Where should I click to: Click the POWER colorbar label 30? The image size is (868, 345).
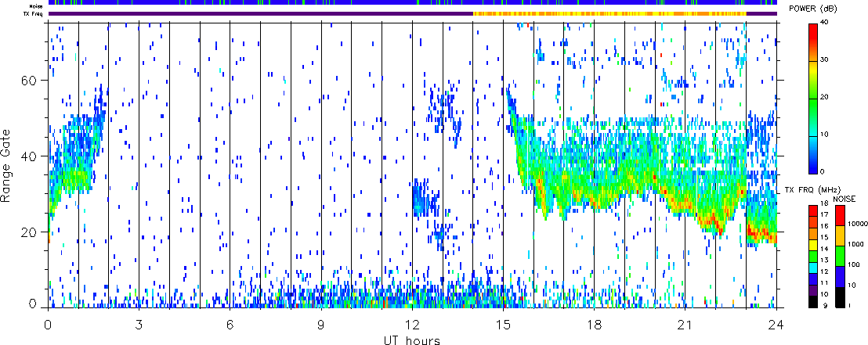click(x=825, y=61)
